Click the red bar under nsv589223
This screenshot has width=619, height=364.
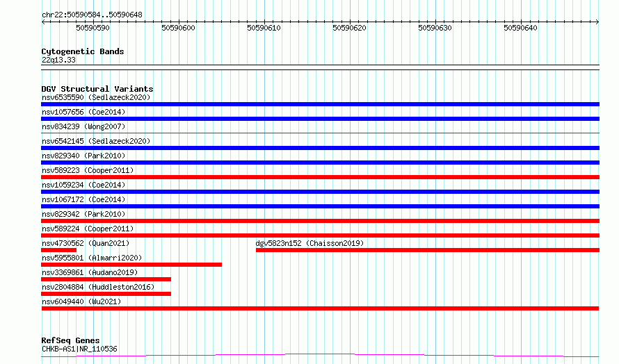pyautogui.click(x=320, y=177)
